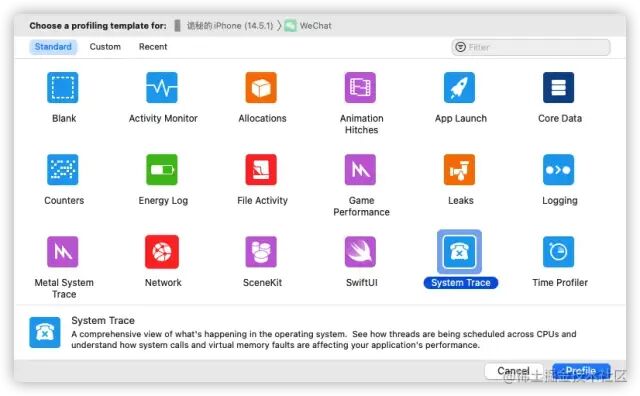The image size is (640, 396).
Task: Select the Network template icon
Action: 162,251
